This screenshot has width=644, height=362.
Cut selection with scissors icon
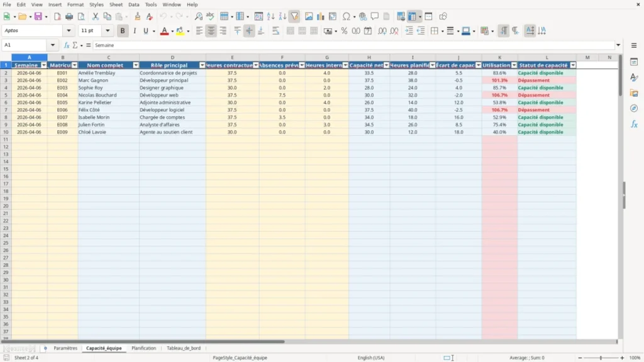[96, 16]
